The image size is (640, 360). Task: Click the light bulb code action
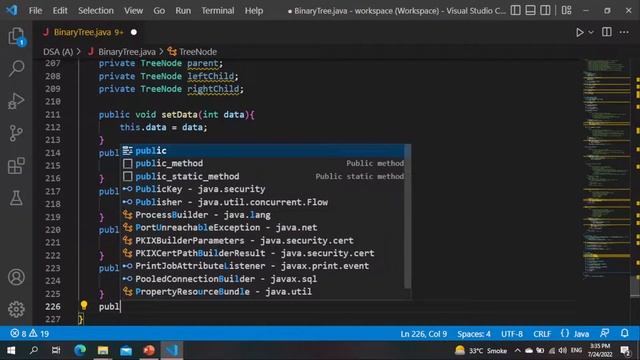click(84, 305)
